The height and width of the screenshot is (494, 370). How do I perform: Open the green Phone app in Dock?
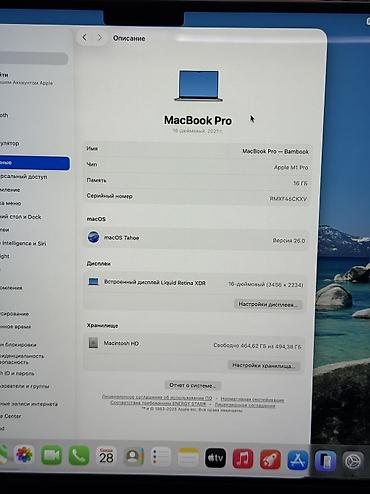tap(79, 456)
